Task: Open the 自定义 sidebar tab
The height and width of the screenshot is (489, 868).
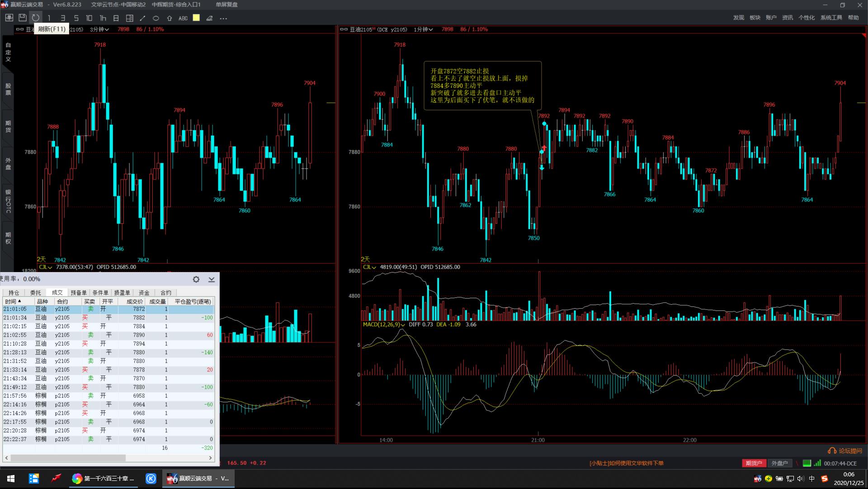Action: [8, 52]
